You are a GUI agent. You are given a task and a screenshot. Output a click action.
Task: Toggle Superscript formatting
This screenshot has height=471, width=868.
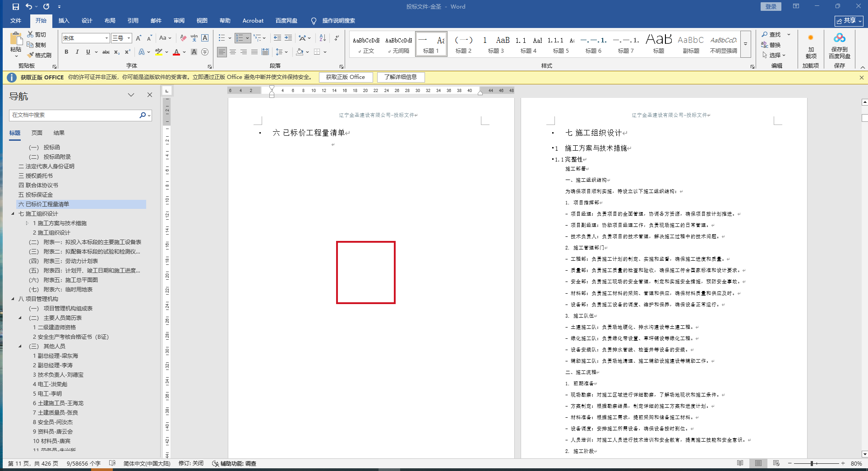[x=128, y=52]
